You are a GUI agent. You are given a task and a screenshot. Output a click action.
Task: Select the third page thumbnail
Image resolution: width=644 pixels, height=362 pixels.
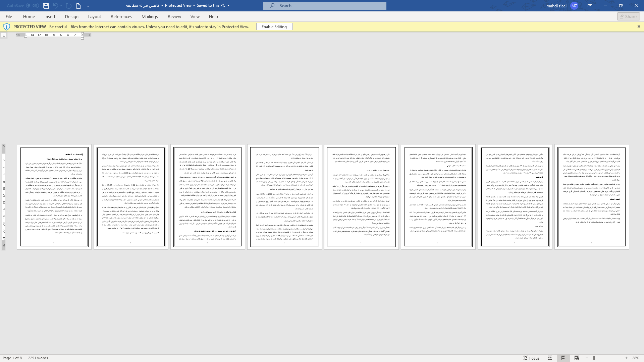208,197
